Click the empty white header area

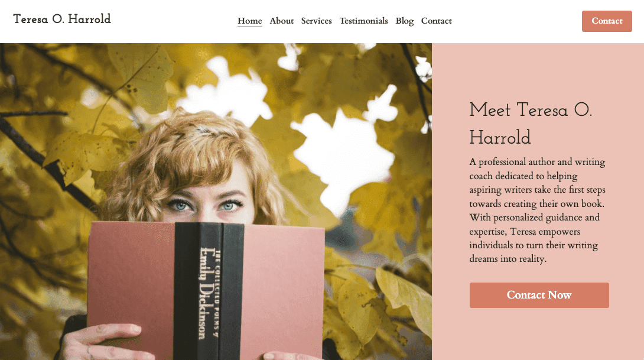point(518,21)
